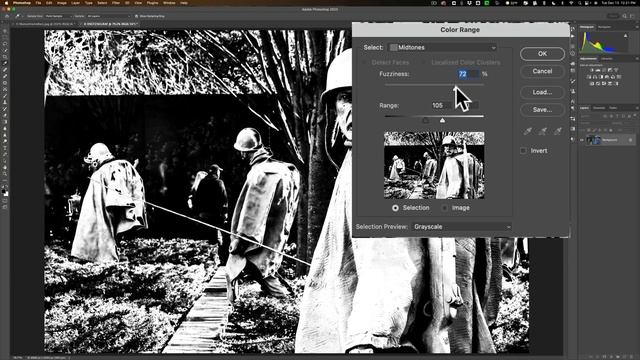Click the Fuzziness slider track

(x=434, y=85)
